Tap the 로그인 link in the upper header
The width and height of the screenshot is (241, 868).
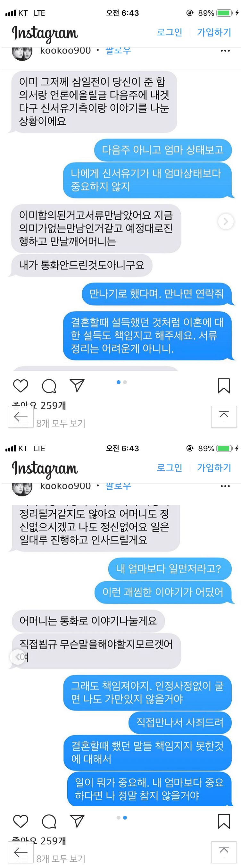click(169, 32)
